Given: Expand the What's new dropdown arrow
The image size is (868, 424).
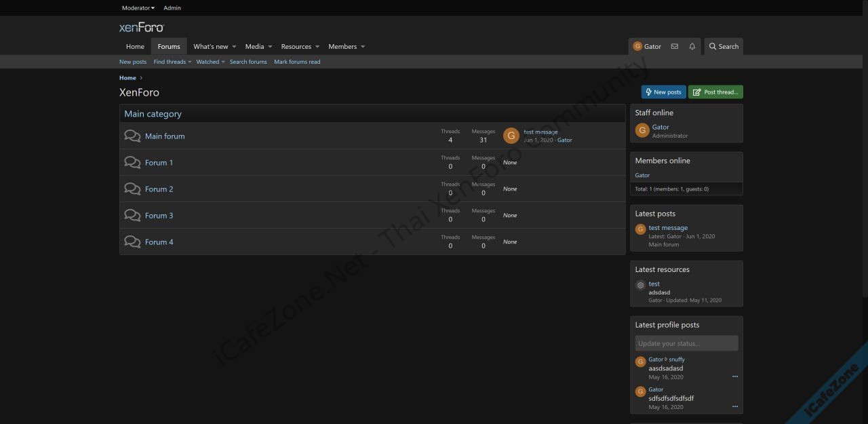Looking at the screenshot, I should tap(234, 47).
